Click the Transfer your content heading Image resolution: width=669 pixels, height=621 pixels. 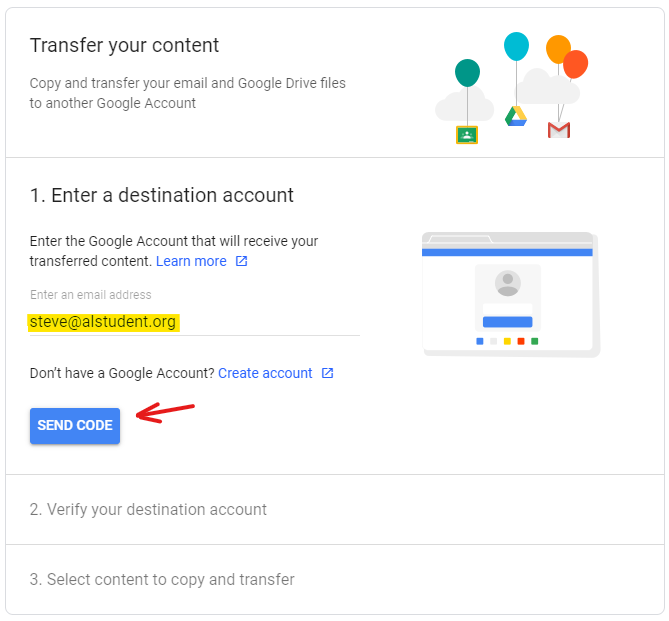coord(125,45)
